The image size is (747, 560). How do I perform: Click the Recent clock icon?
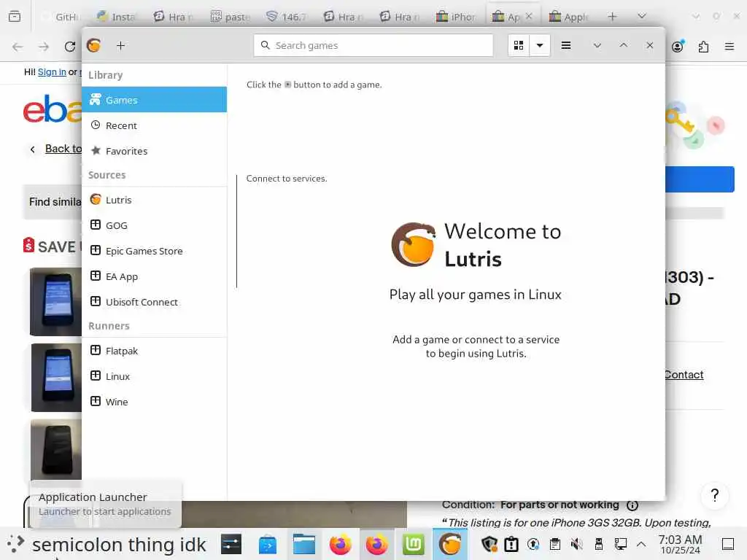coord(96,125)
